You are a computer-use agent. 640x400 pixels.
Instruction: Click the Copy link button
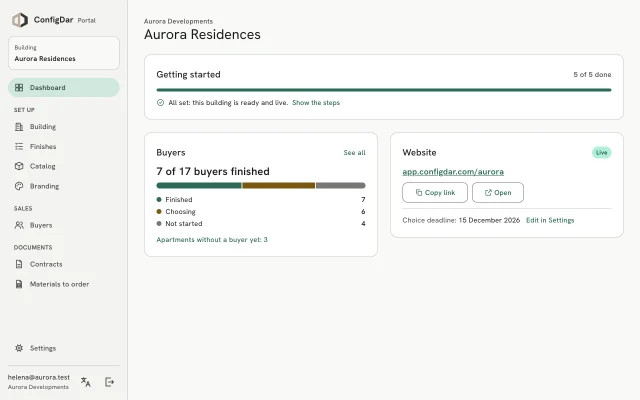[x=435, y=193]
